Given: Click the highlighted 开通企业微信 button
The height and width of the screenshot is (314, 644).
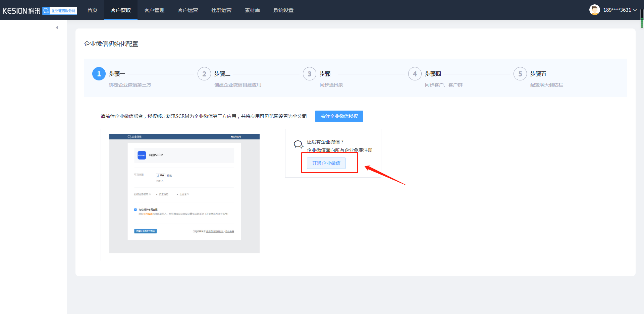Looking at the screenshot, I should (x=326, y=163).
